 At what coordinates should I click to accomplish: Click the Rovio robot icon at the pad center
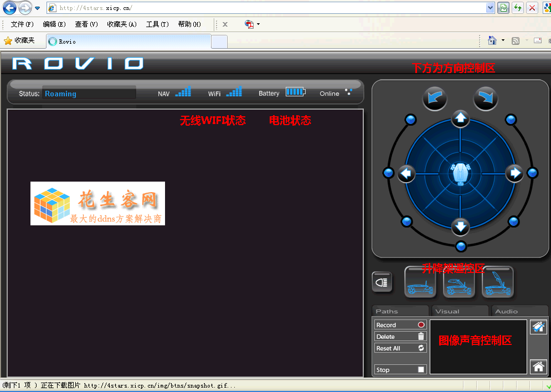(460, 173)
